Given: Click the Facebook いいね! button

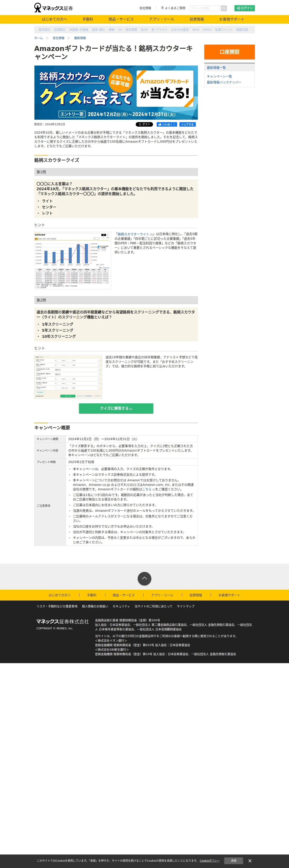Looking at the screenshot, I should 167,124.
